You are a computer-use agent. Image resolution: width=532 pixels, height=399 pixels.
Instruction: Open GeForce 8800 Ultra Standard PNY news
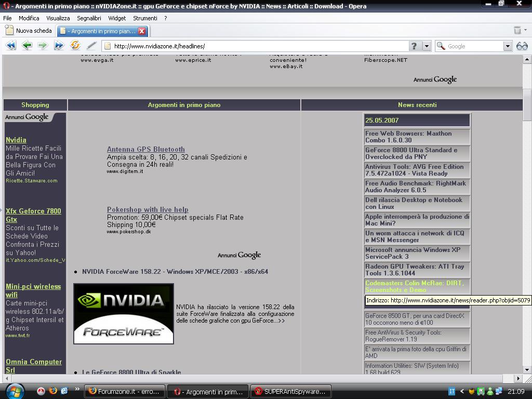click(417, 153)
